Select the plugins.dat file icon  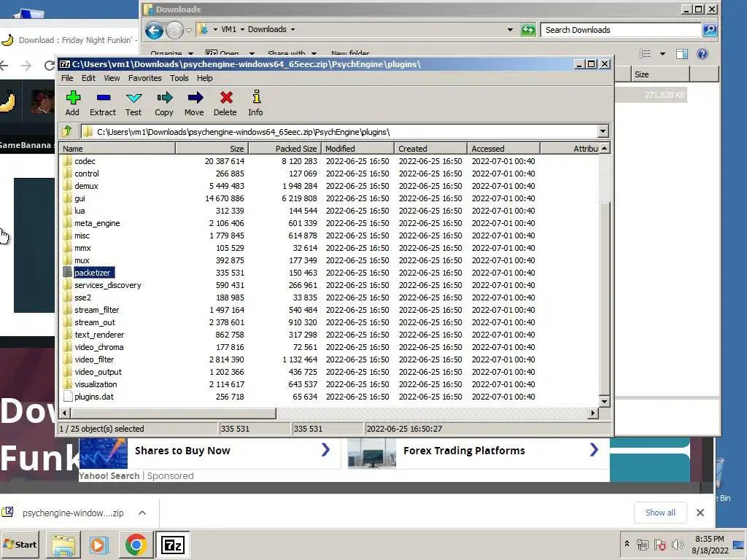pos(67,396)
